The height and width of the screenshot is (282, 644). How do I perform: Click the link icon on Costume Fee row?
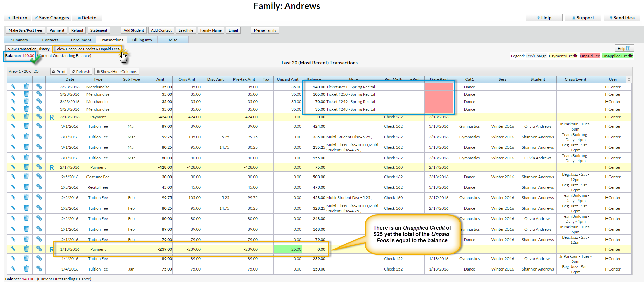[x=39, y=177]
